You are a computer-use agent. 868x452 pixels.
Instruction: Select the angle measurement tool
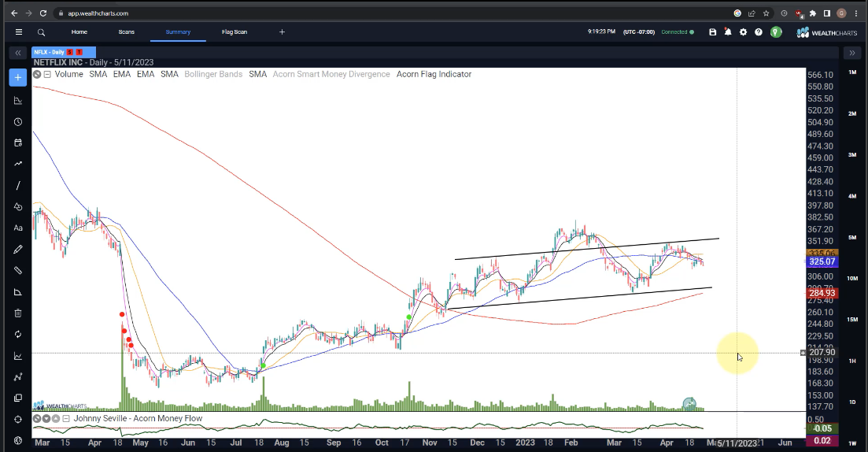click(x=18, y=292)
